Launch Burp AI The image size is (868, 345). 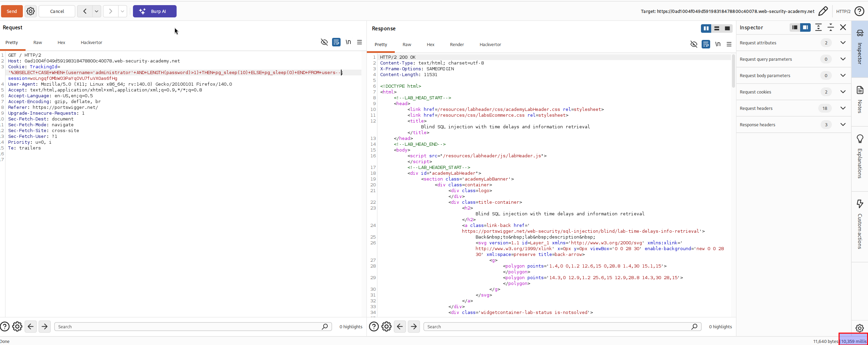point(155,11)
